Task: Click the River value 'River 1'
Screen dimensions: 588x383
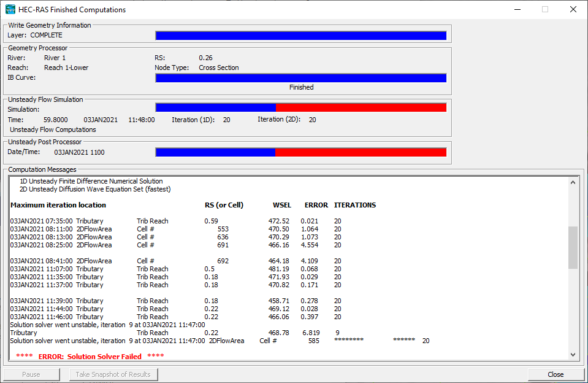Action: (55, 58)
